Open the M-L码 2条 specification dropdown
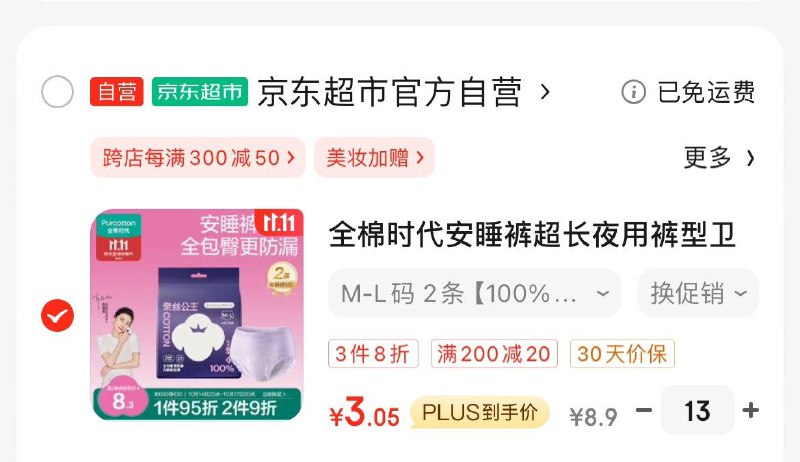This screenshot has height=462, width=800. [x=474, y=293]
